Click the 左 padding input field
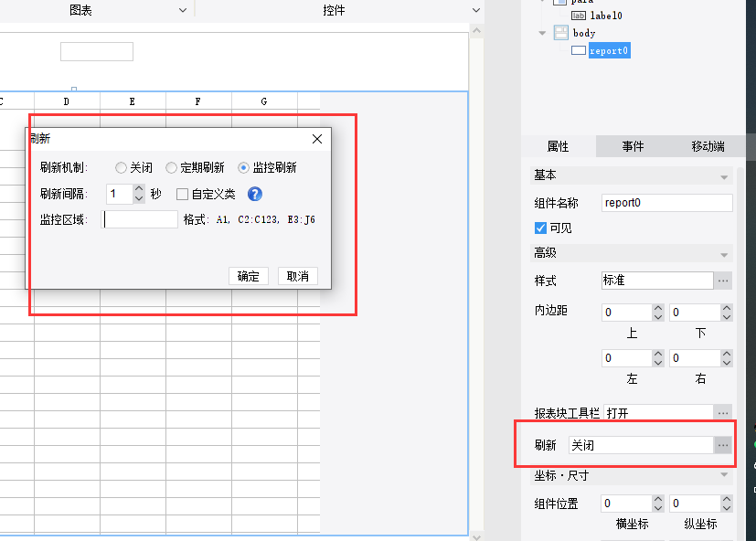The image size is (756, 541). [x=627, y=358]
